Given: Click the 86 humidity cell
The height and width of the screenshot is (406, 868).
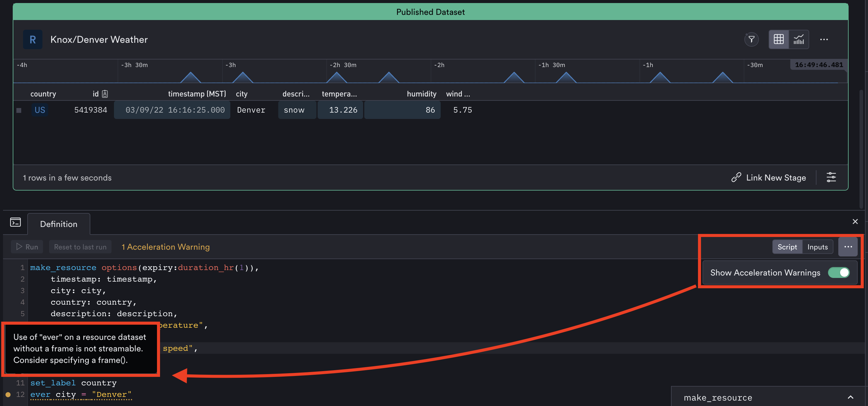Looking at the screenshot, I should (402, 110).
